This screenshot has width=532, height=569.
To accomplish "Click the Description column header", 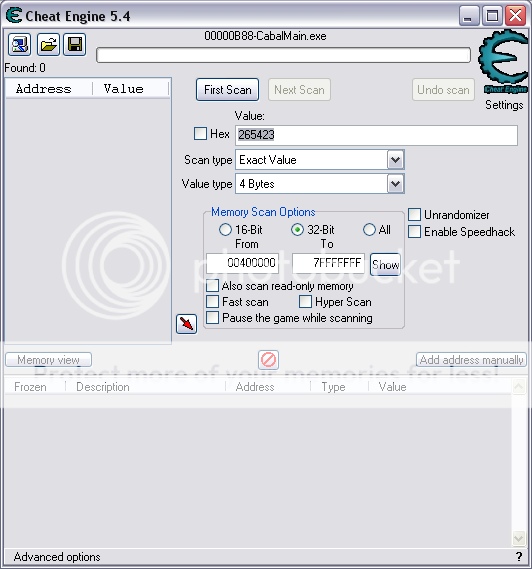I will [x=145, y=387].
